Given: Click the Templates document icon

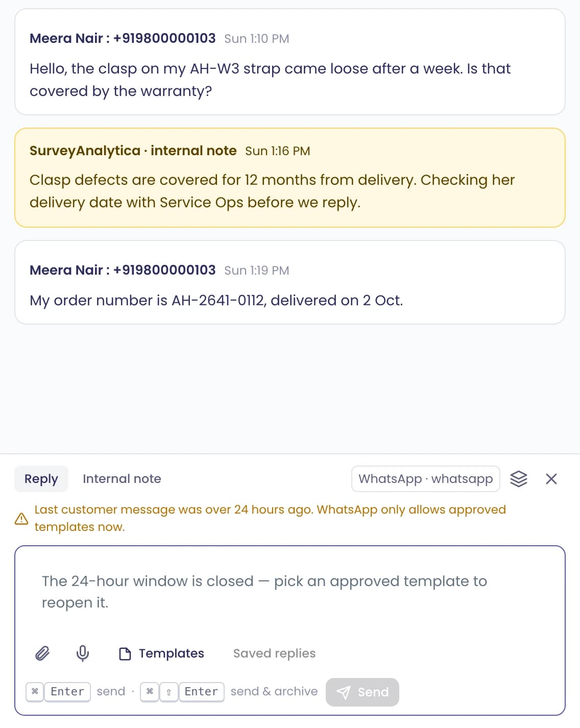Looking at the screenshot, I should click(125, 653).
